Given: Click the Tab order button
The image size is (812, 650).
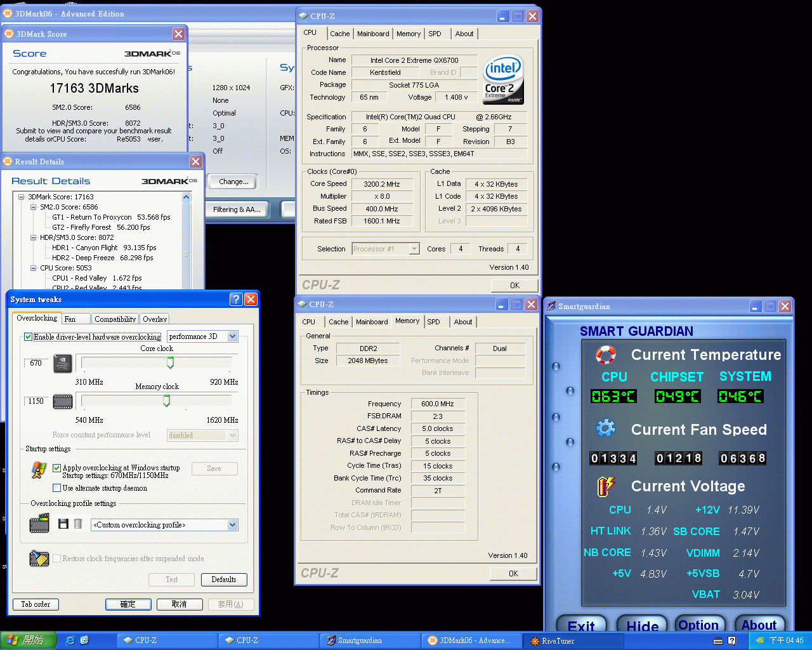Looking at the screenshot, I should tap(36, 604).
